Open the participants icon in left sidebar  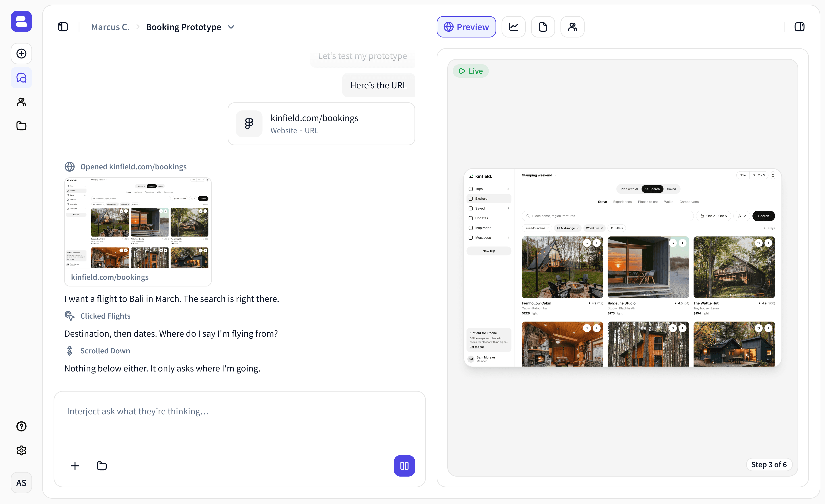tap(21, 102)
